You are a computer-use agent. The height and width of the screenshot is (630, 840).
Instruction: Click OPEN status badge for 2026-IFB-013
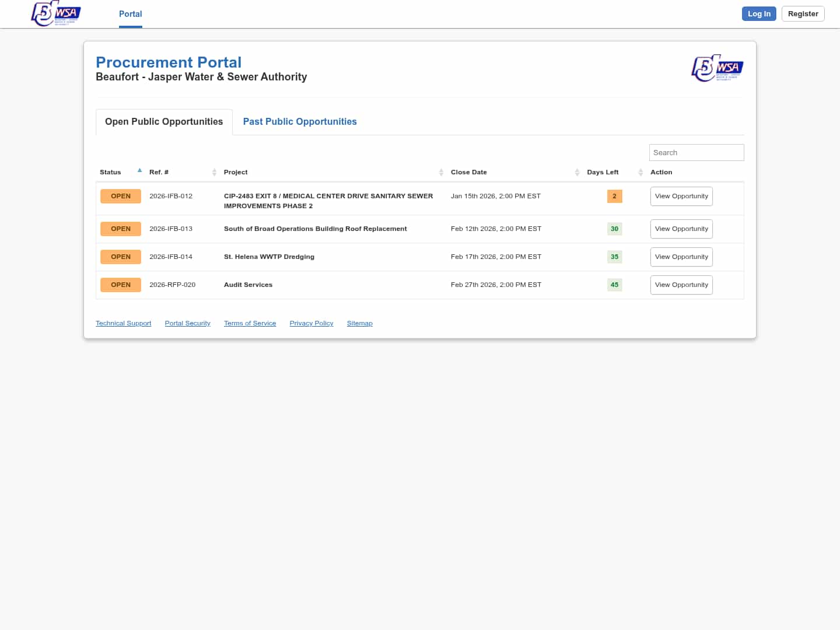(121, 229)
